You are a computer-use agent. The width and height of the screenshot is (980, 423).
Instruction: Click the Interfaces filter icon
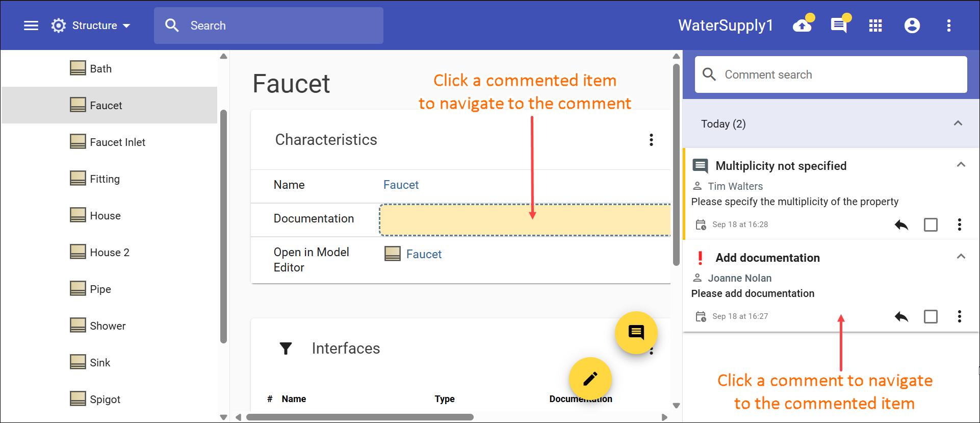[286, 349]
